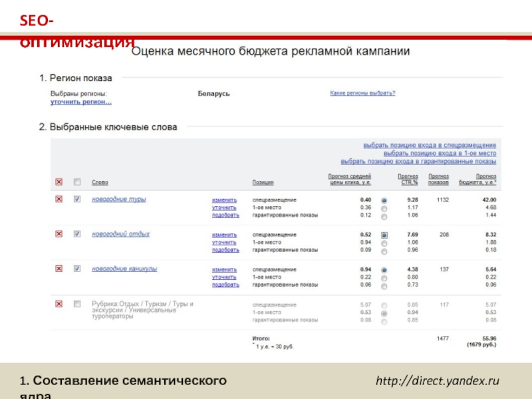
Task: Click the '(1679 руб.)' total text
Action: click(481, 344)
